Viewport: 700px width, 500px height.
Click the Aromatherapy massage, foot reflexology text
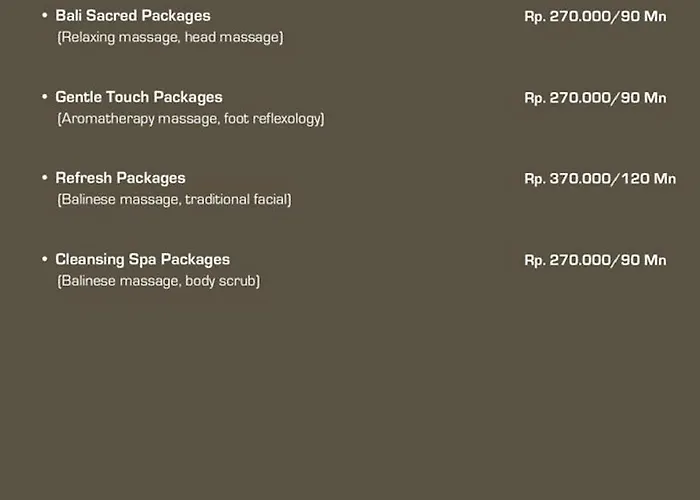click(191, 119)
